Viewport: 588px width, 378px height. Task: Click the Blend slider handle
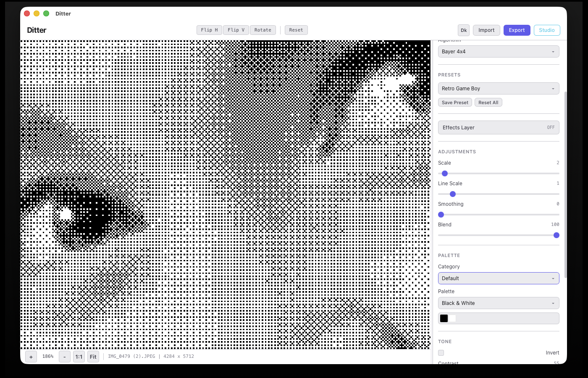pyautogui.click(x=556, y=235)
